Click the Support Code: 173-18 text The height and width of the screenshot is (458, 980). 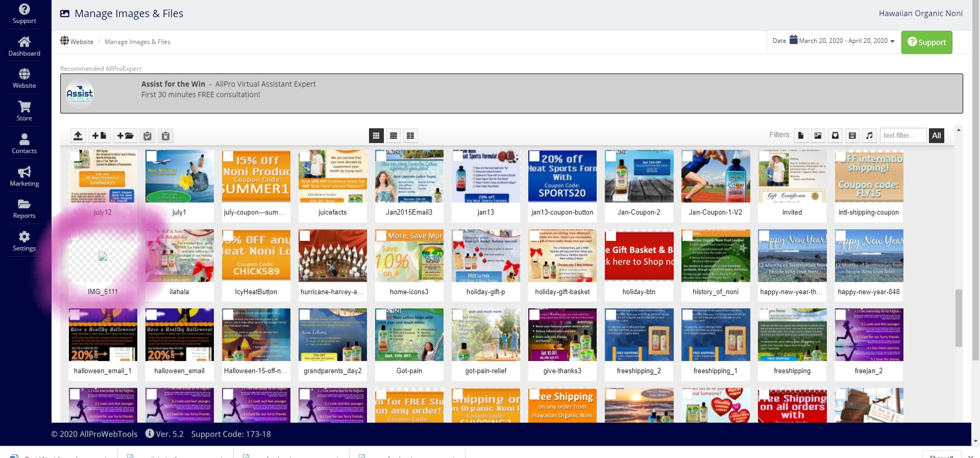point(231,434)
